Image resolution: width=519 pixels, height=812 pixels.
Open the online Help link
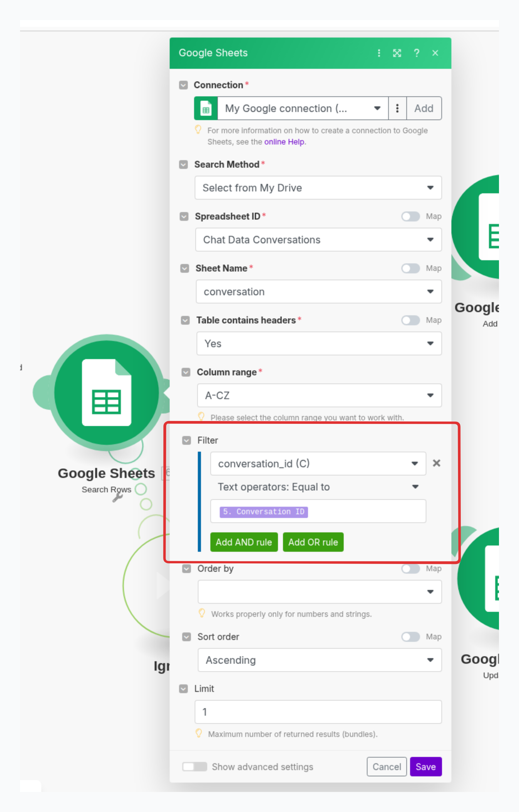coord(284,142)
